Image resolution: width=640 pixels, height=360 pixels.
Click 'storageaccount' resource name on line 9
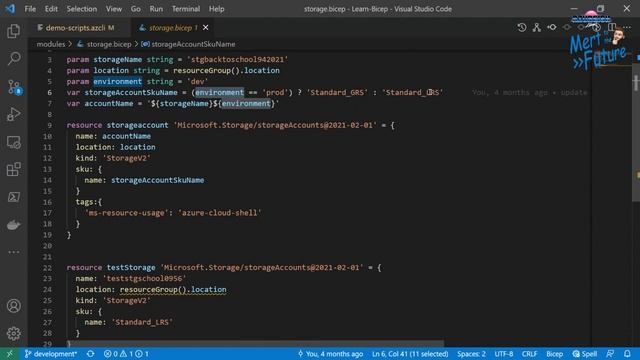click(x=137, y=125)
